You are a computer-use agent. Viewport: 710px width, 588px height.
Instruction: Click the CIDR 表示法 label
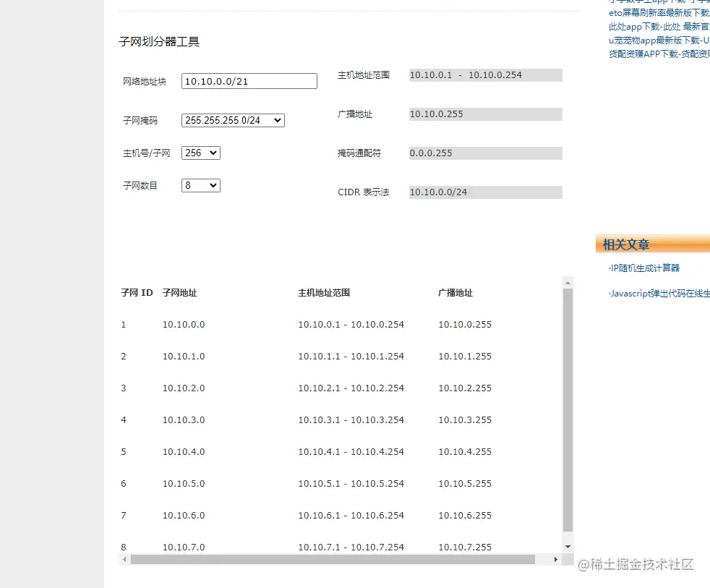pos(363,192)
